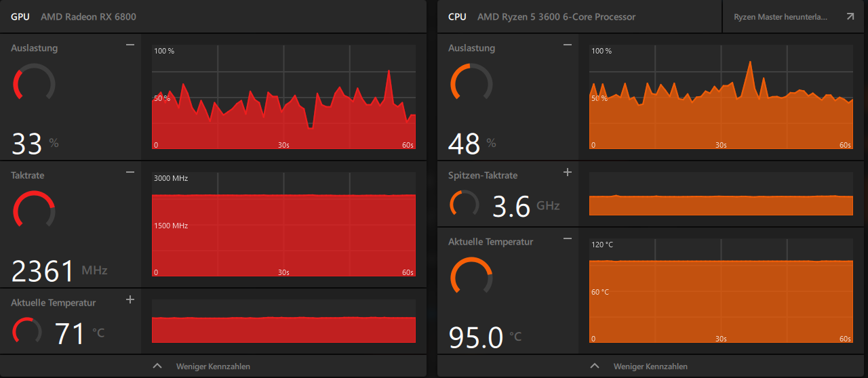868x378 pixels.
Task: Click the GPU temperature gauge
Action: pos(27,331)
